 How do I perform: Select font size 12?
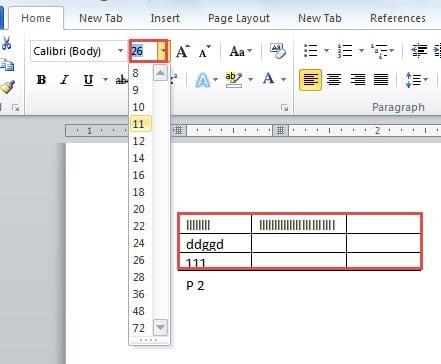click(x=141, y=141)
